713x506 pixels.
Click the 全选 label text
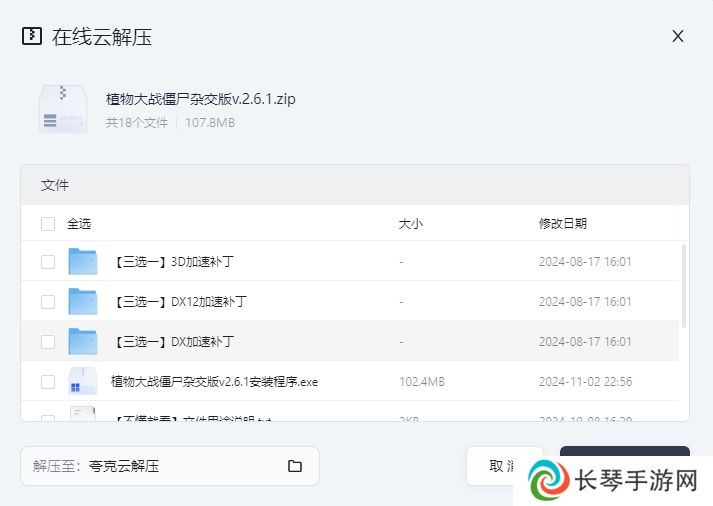point(79,224)
